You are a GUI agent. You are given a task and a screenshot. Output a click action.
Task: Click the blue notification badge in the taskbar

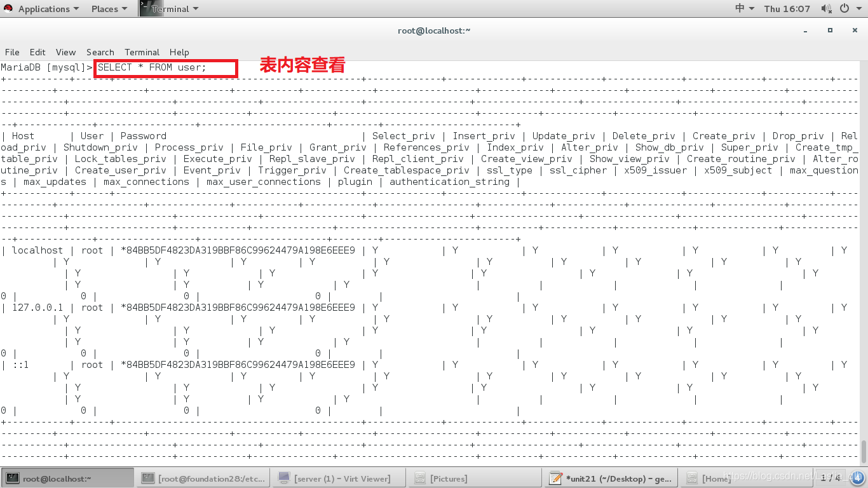pyautogui.click(x=856, y=477)
